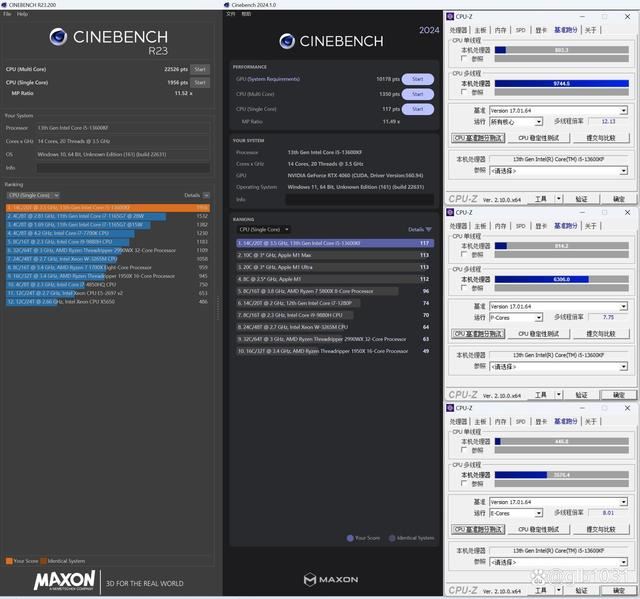Click the Identical System swatch in Cinebench R23
Image resolution: width=640 pixels, height=599 pixels.
(x=43, y=561)
